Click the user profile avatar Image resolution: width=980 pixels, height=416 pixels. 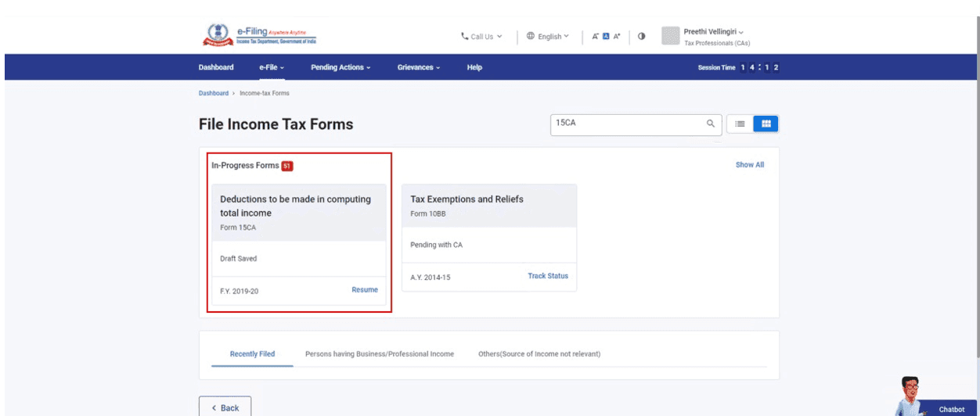coord(670,36)
